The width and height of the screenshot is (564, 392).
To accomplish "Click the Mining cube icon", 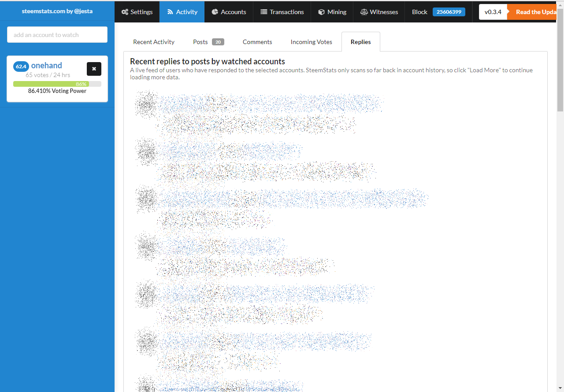I will pyautogui.click(x=321, y=12).
